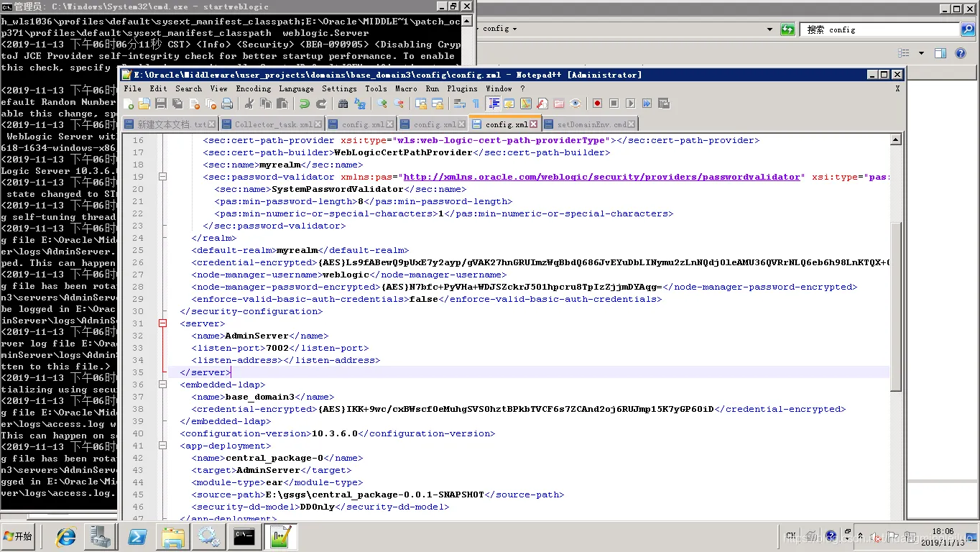
Task: Click the central_package-0 name text
Action: 274,458
